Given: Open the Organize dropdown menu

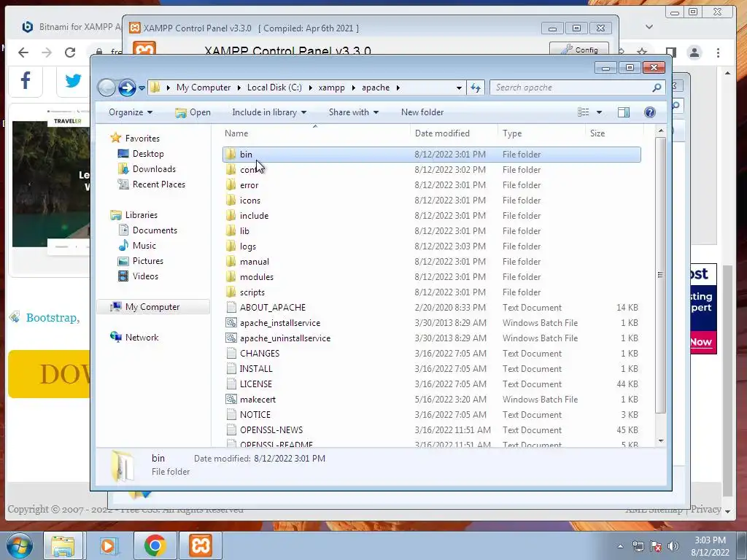Looking at the screenshot, I should pyautogui.click(x=131, y=112).
